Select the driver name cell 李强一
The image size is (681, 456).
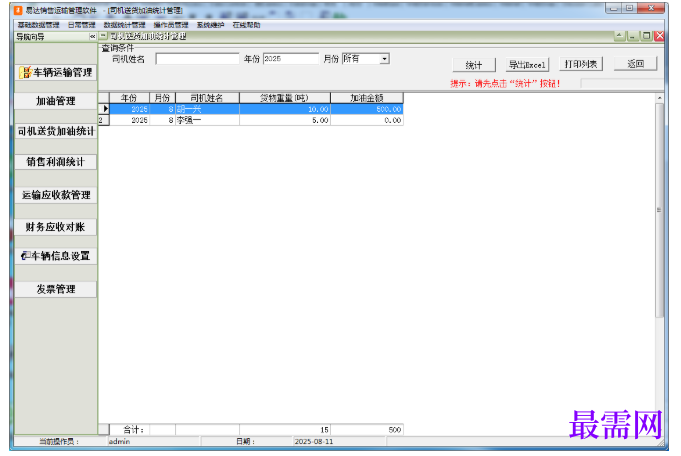(x=207, y=120)
